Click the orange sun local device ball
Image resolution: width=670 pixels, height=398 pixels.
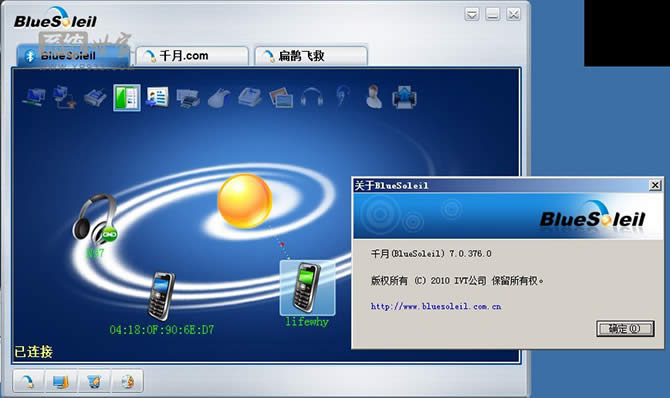click(x=244, y=200)
